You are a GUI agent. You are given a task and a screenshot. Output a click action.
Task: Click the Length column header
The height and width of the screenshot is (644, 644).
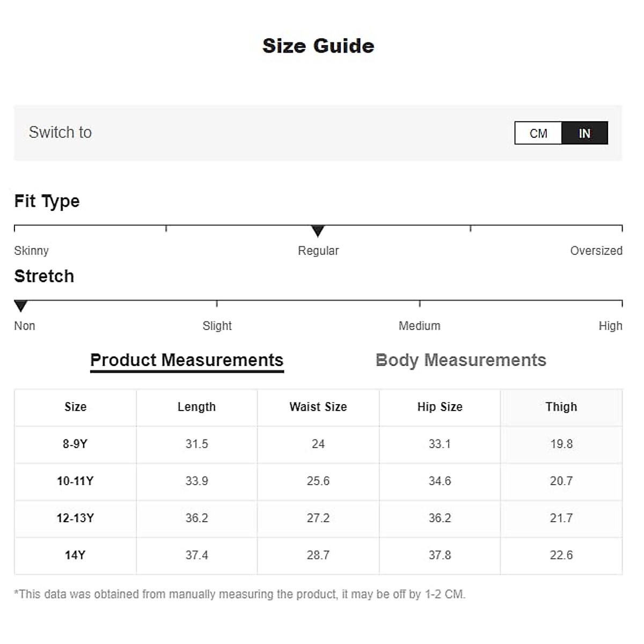tap(196, 407)
